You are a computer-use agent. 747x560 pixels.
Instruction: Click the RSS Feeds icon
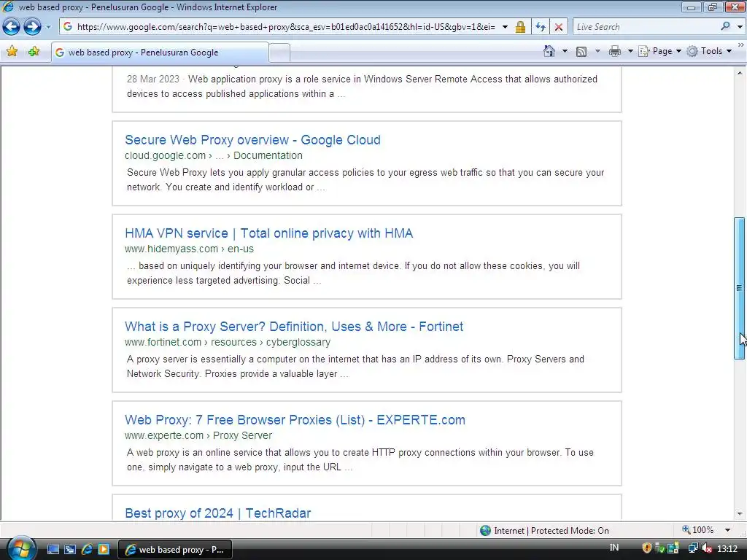(581, 52)
